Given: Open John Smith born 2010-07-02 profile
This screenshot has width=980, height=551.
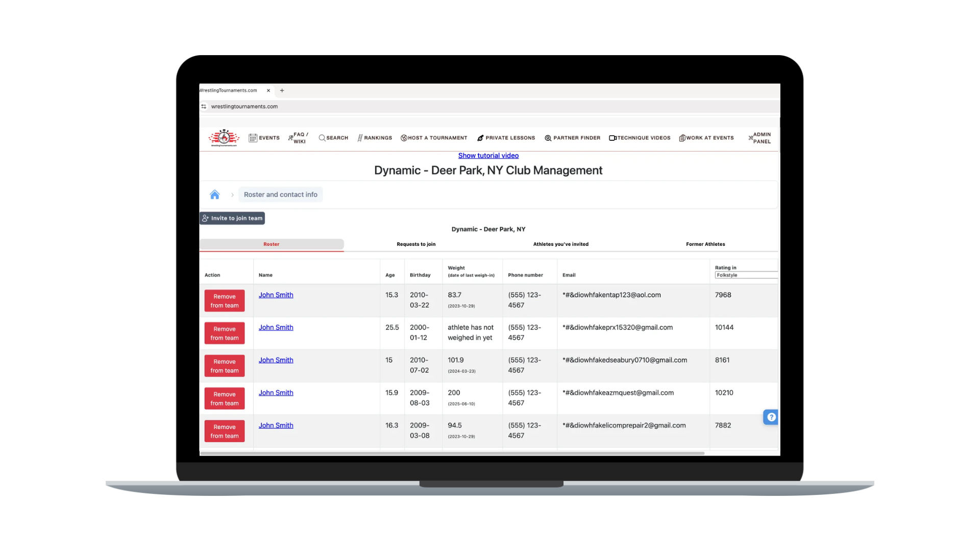Looking at the screenshot, I should (276, 360).
